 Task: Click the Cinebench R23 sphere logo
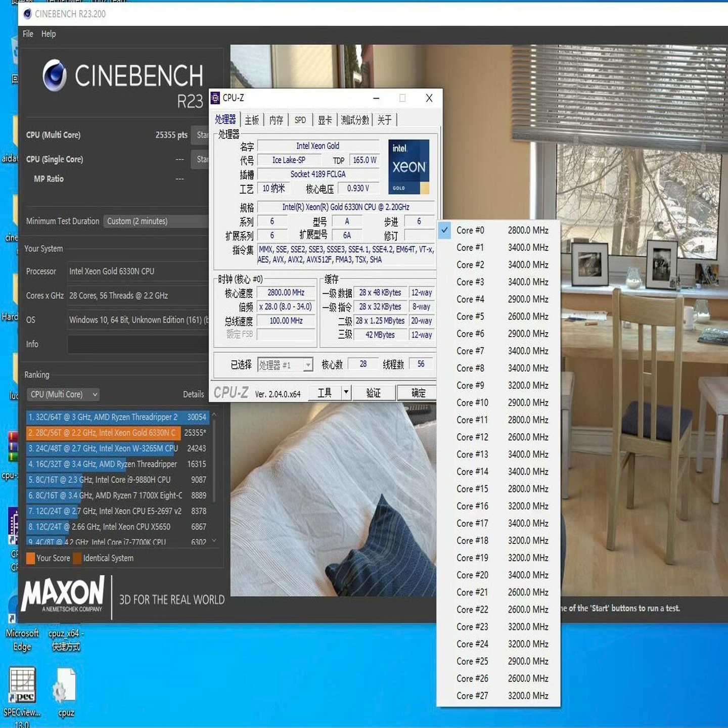tap(55, 75)
